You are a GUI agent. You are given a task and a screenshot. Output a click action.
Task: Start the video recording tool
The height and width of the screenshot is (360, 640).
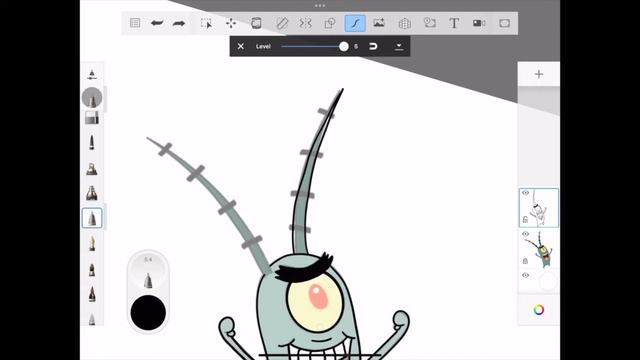[x=479, y=23]
